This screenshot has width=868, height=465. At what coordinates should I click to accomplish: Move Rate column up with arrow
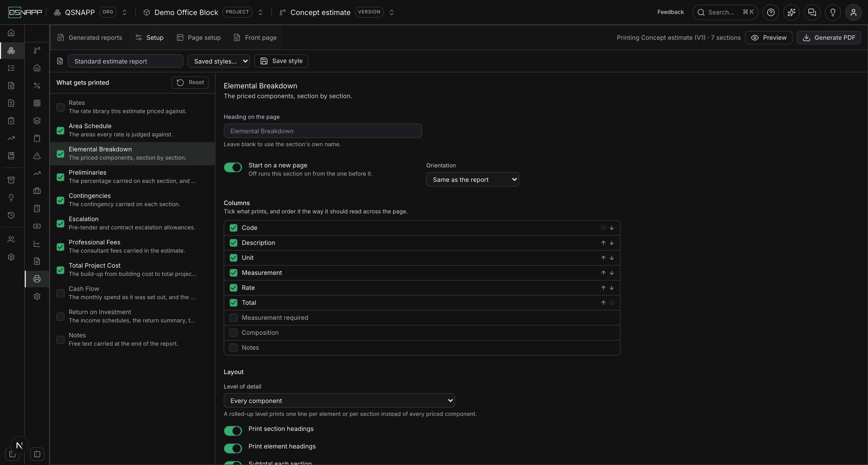click(603, 288)
